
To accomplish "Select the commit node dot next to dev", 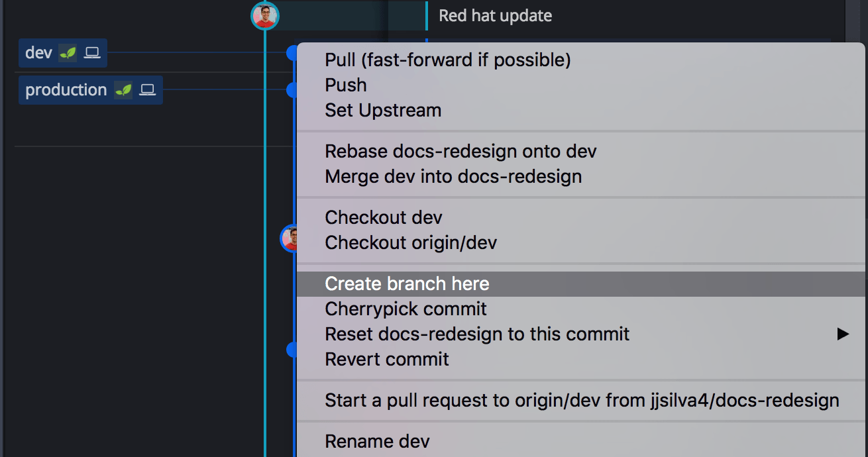I will pyautogui.click(x=292, y=53).
